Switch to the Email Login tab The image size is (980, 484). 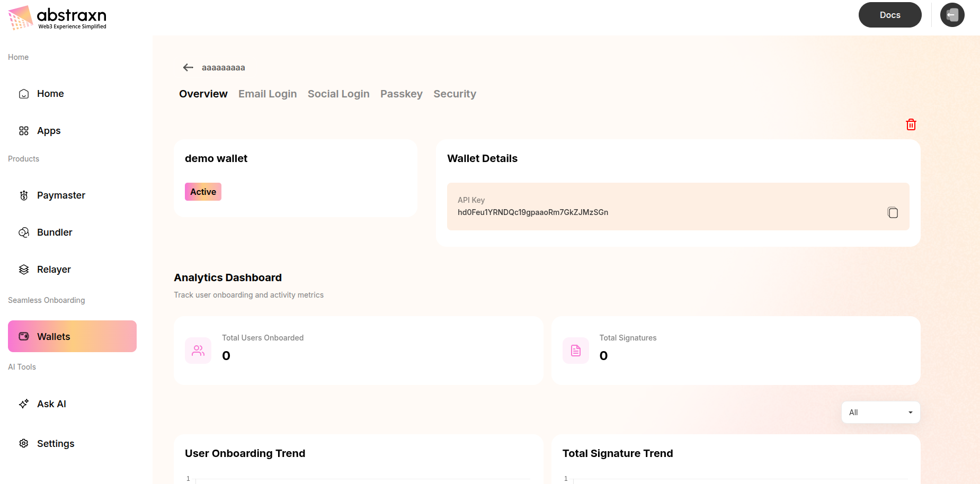[268, 94]
